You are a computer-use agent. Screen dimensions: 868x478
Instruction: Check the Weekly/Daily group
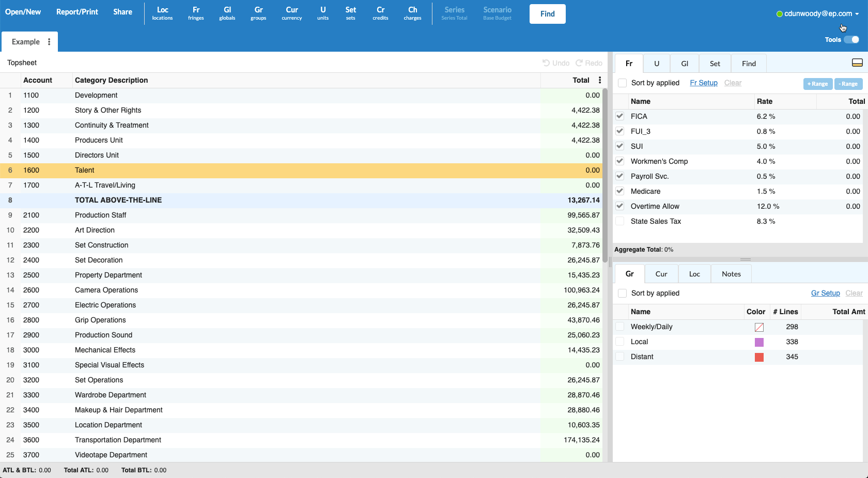tap(620, 327)
